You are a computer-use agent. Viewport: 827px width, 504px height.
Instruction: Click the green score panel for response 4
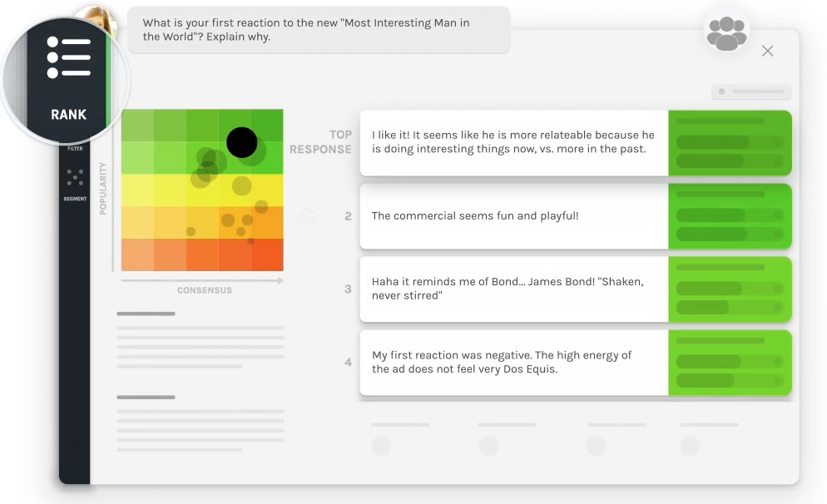[730, 363]
